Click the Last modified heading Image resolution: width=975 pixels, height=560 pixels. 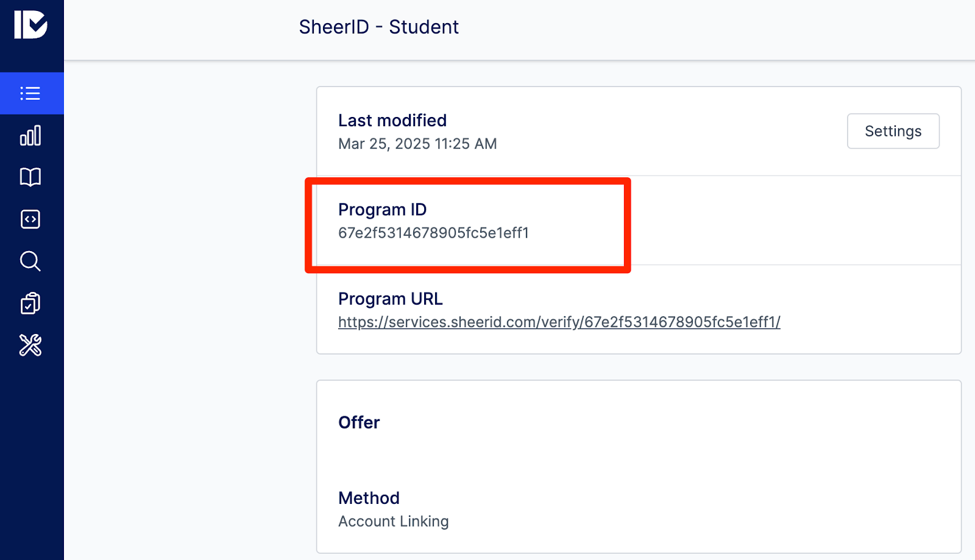392,121
